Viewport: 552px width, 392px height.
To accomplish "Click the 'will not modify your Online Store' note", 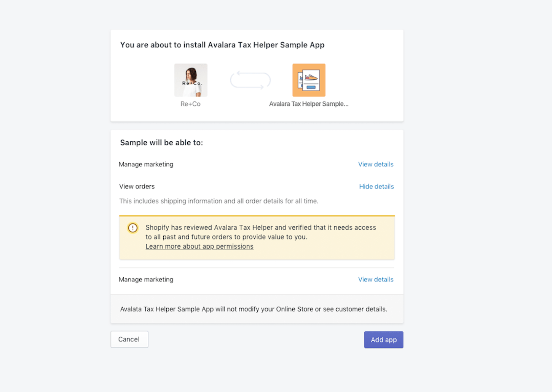I will tap(254, 309).
